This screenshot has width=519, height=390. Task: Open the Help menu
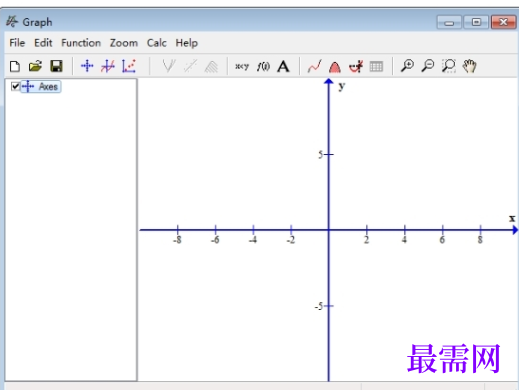click(x=187, y=43)
